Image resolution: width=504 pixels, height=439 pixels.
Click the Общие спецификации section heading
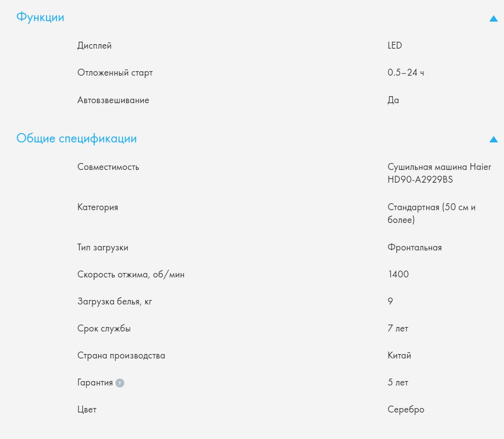click(x=77, y=138)
